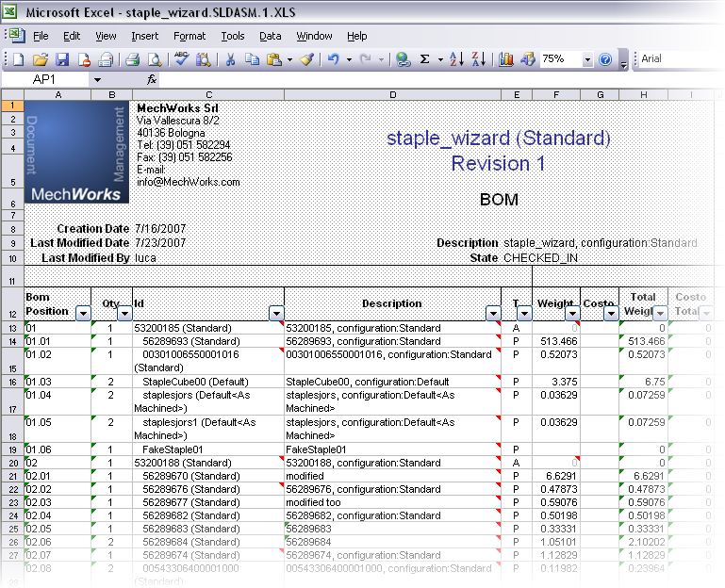Open the Paste options dropdown arrow
The image size is (725, 588).
[x=290, y=59]
